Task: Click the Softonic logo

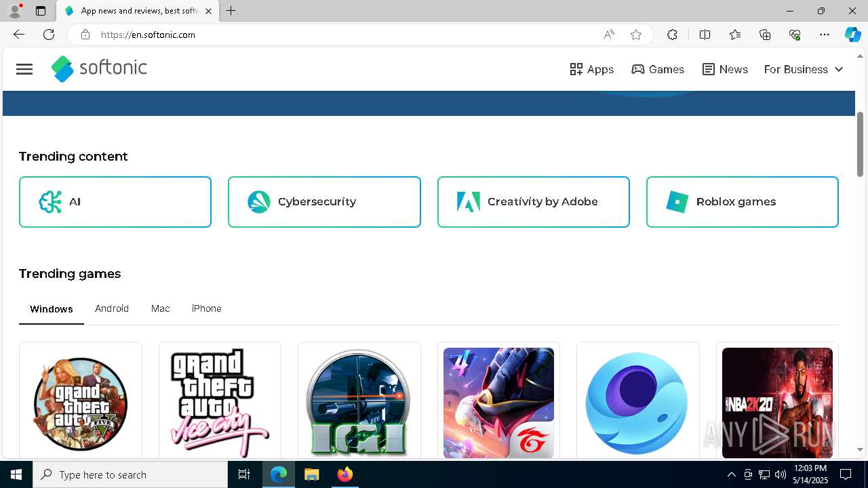Action: pos(99,68)
